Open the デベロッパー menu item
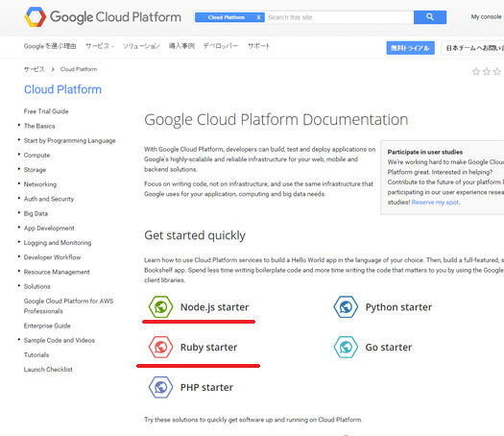504x436 pixels. pyautogui.click(x=221, y=46)
